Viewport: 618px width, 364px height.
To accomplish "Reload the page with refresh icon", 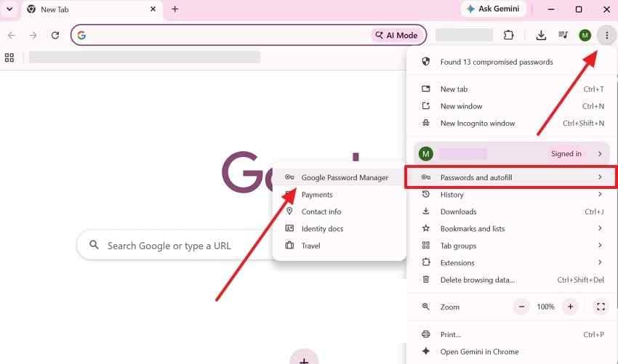I will point(55,36).
